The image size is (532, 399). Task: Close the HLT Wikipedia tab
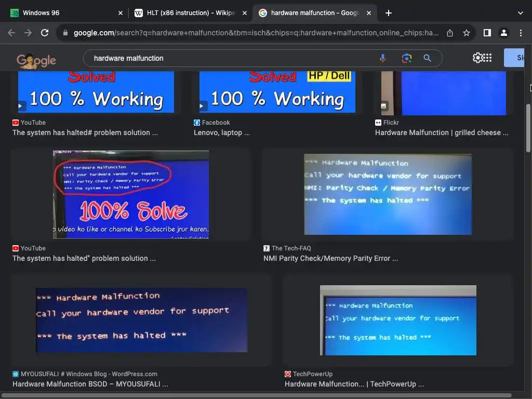[x=245, y=13]
